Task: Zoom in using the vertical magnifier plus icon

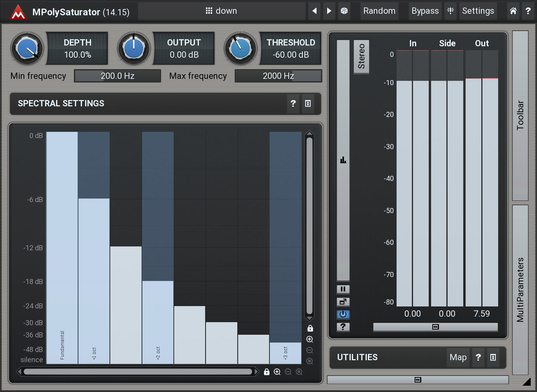Action: [x=309, y=339]
